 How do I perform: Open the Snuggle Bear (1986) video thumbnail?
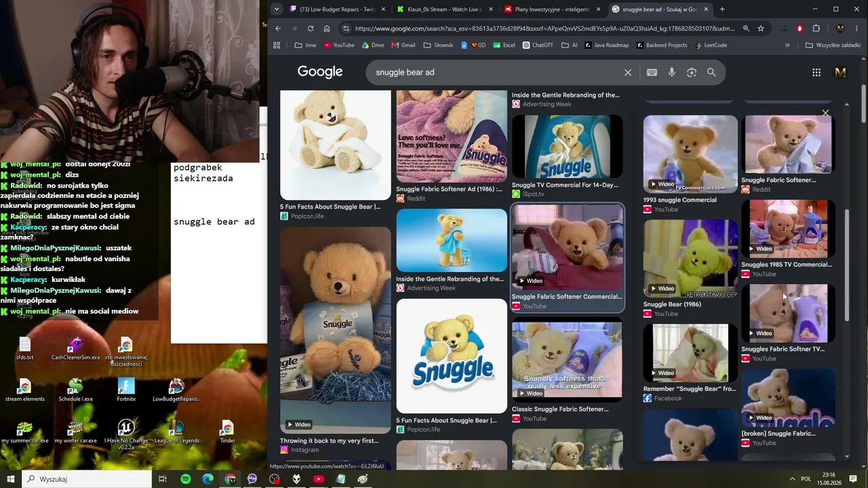(x=690, y=258)
